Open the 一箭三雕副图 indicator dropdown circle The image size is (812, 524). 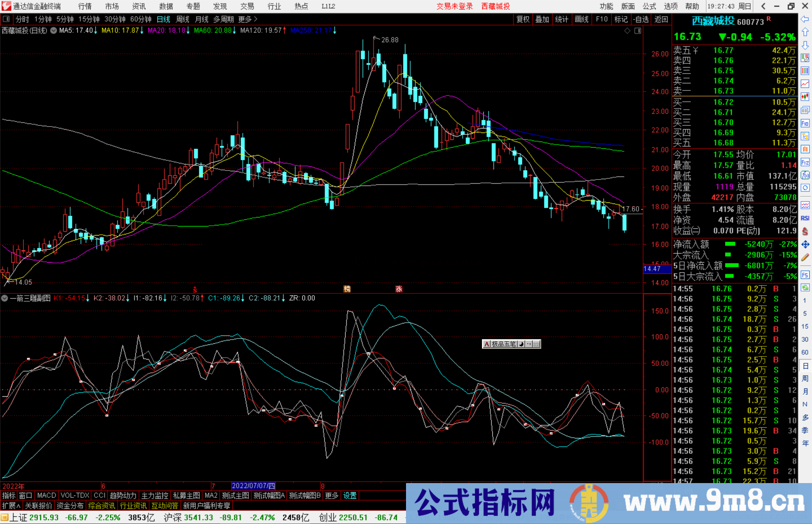point(5,298)
